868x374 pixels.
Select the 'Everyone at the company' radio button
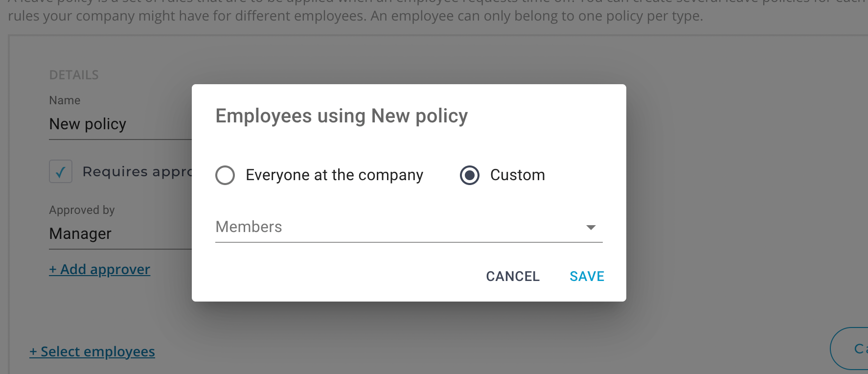pos(225,175)
